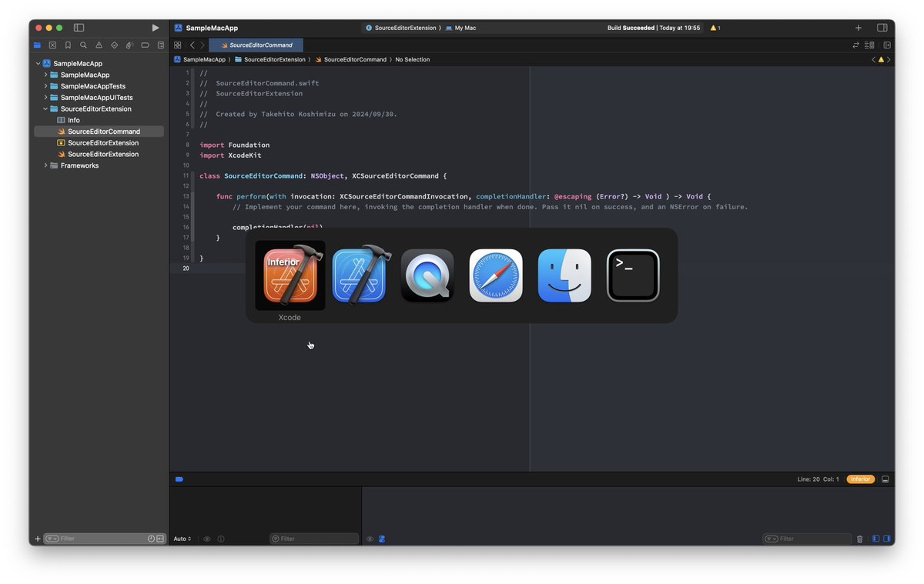Open the Auto variables scope menu
Image resolution: width=924 pixels, height=584 pixels.
coord(182,539)
